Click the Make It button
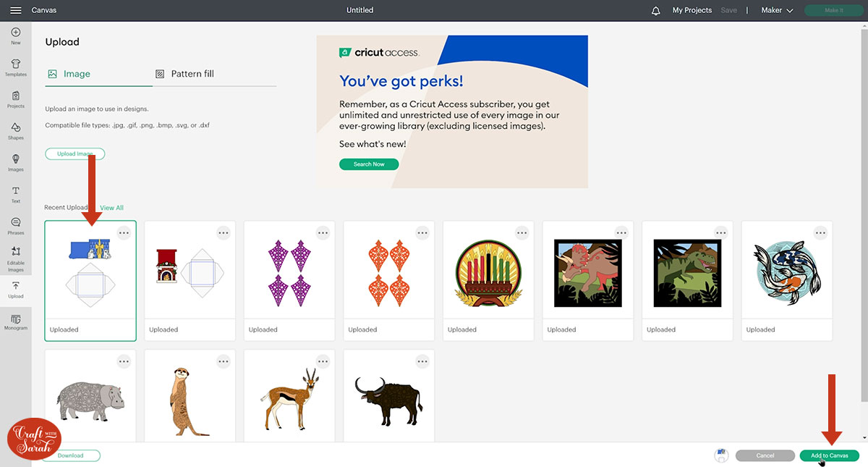 [x=834, y=11]
